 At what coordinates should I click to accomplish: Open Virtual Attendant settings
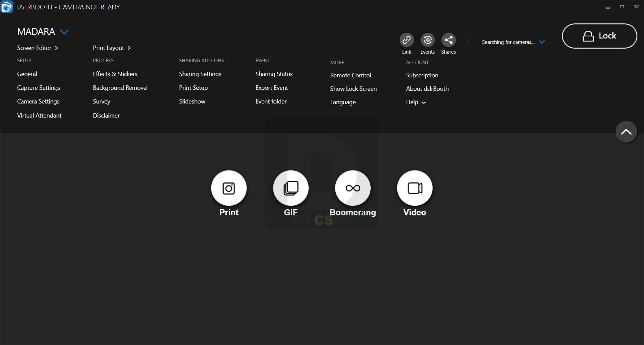point(39,116)
